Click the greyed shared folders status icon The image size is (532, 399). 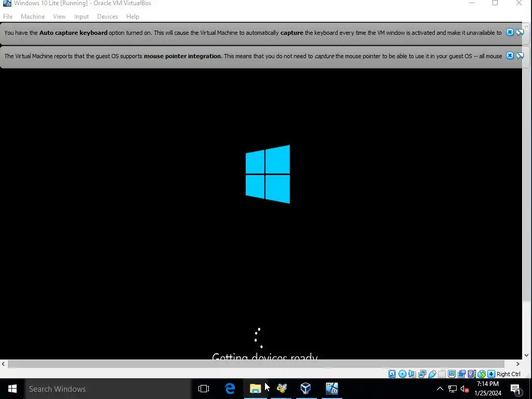[x=442, y=374]
